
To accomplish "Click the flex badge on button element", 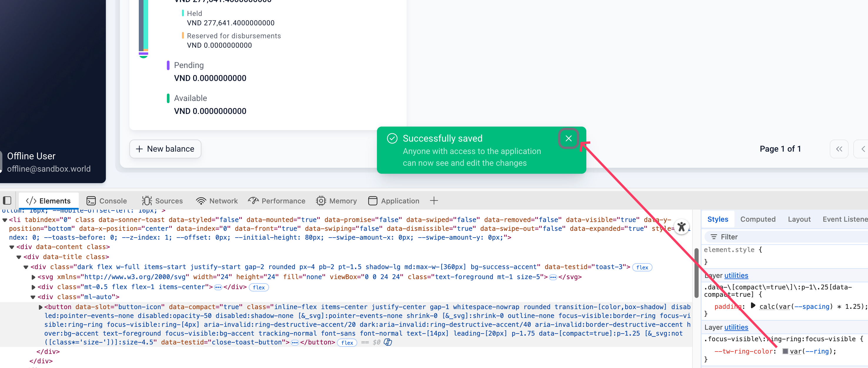I will tap(347, 343).
